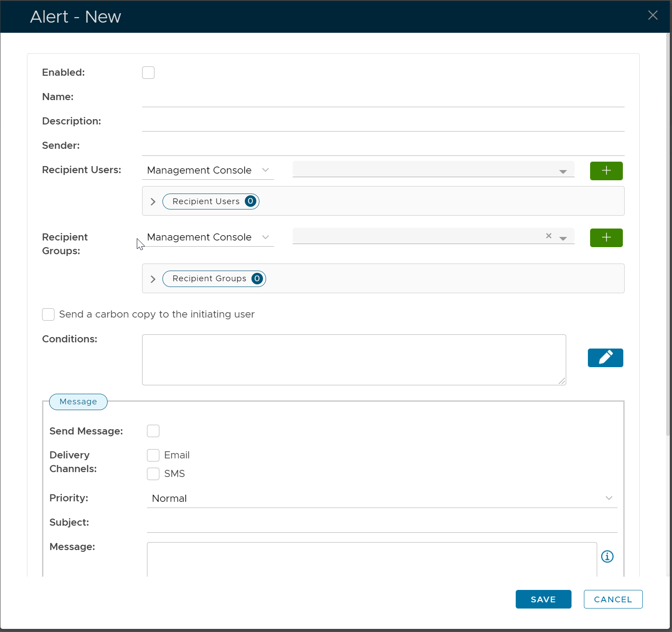Click the CANCEL button
Image resolution: width=672 pixels, height=632 pixels.
tap(613, 599)
